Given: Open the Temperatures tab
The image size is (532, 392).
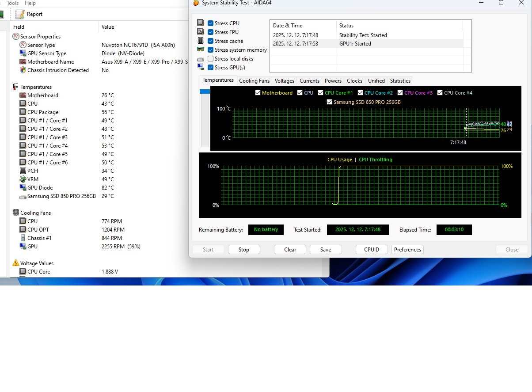Looking at the screenshot, I should point(218,80).
